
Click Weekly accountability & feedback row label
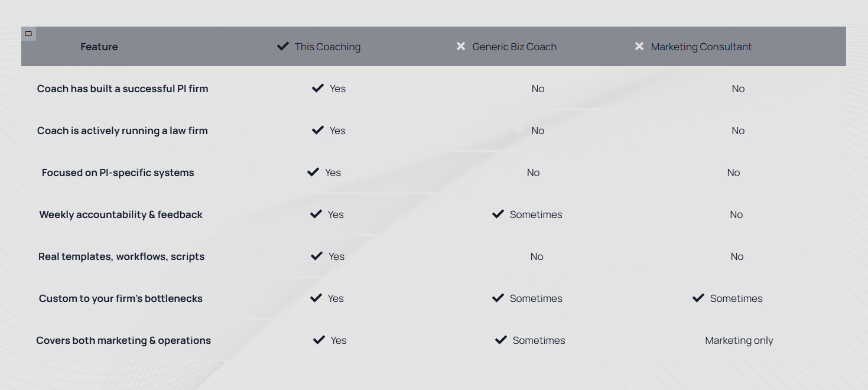click(x=121, y=214)
